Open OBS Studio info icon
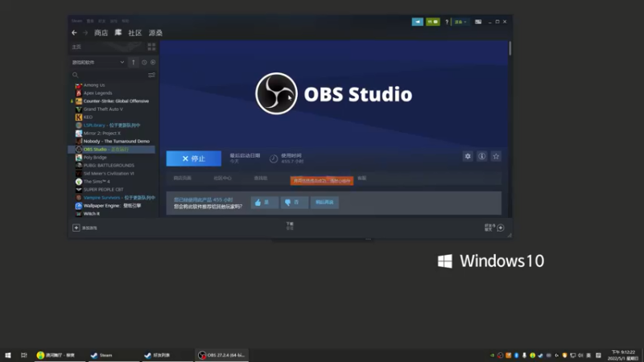Viewport: 644px width, 362px height. pyautogui.click(x=481, y=156)
